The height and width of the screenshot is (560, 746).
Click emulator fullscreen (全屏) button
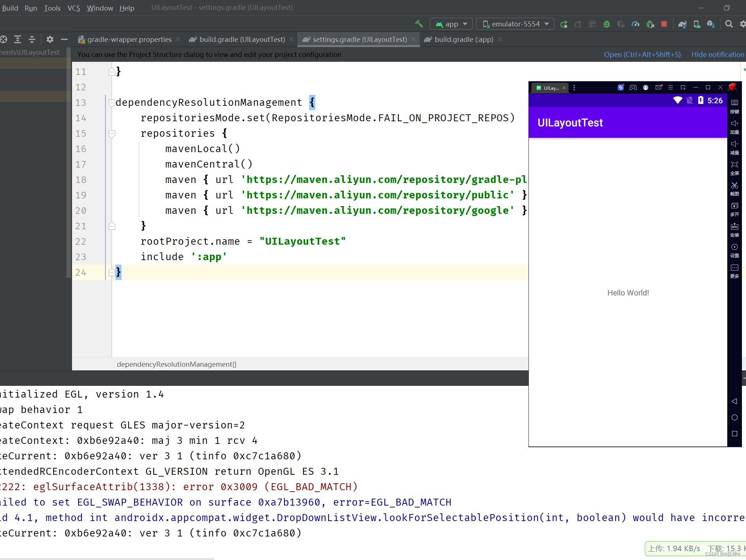pos(735,168)
